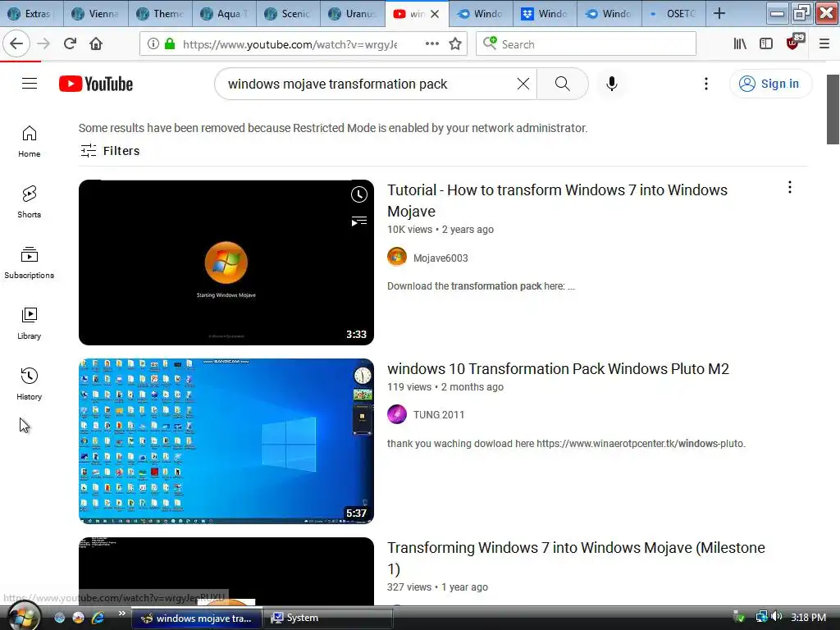Go to Home in the YouTube sidebar
The height and width of the screenshot is (630, 840).
(x=30, y=141)
